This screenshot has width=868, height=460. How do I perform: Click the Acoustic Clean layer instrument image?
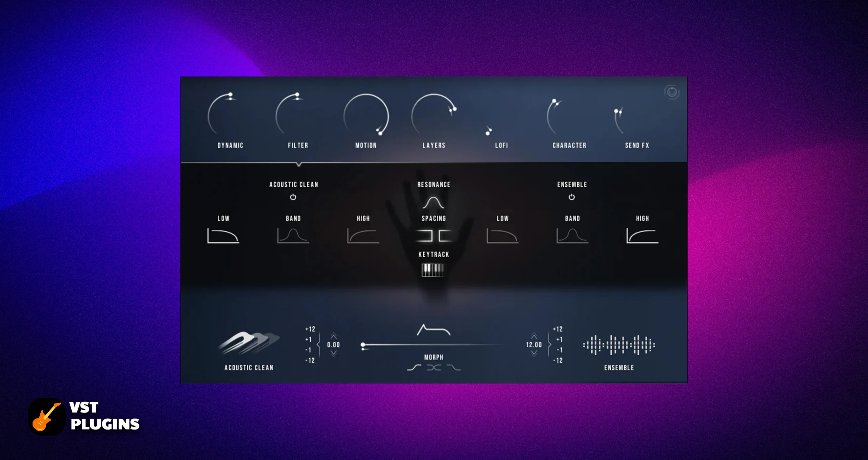[249, 343]
